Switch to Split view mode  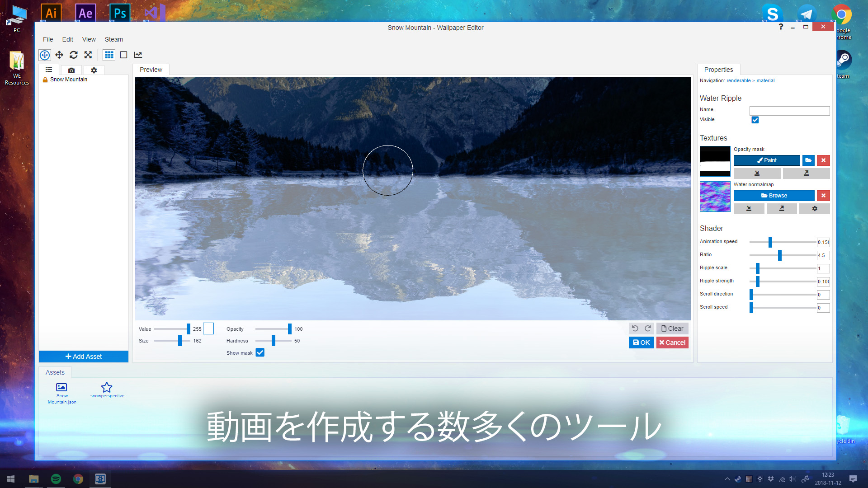(124, 55)
